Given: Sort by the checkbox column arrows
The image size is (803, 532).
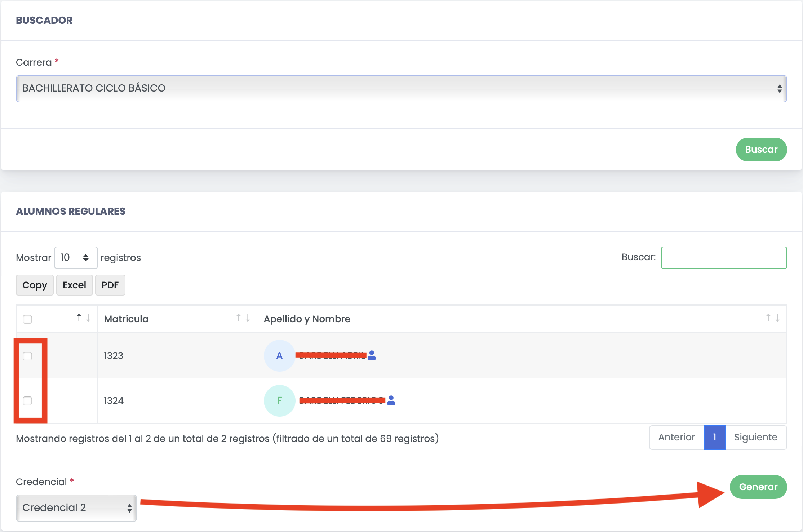Looking at the screenshot, I should pos(83,318).
